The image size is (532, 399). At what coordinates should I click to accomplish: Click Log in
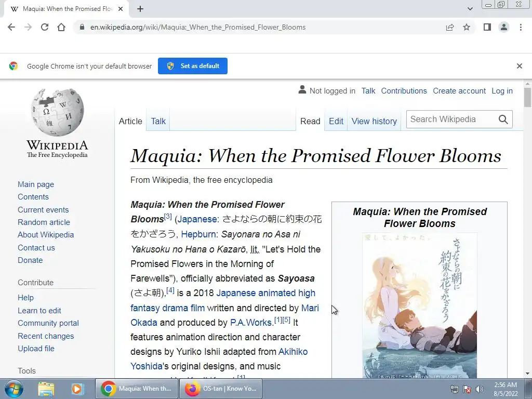pyautogui.click(x=502, y=91)
